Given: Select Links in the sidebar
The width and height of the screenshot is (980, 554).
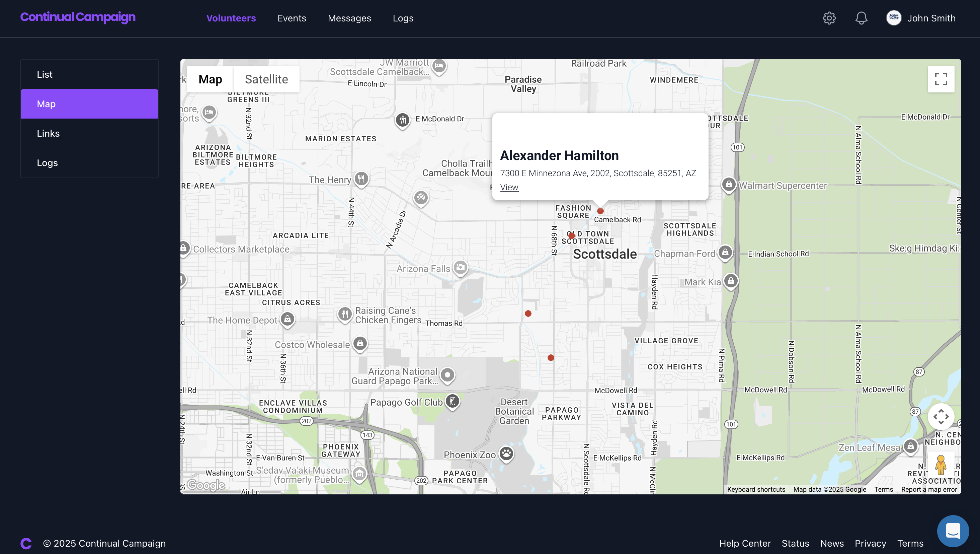Looking at the screenshot, I should [x=48, y=133].
